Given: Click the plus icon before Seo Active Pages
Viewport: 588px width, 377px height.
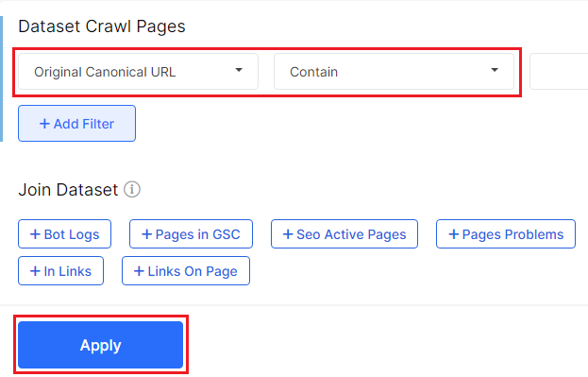Looking at the screenshot, I should pyautogui.click(x=288, y=234).
